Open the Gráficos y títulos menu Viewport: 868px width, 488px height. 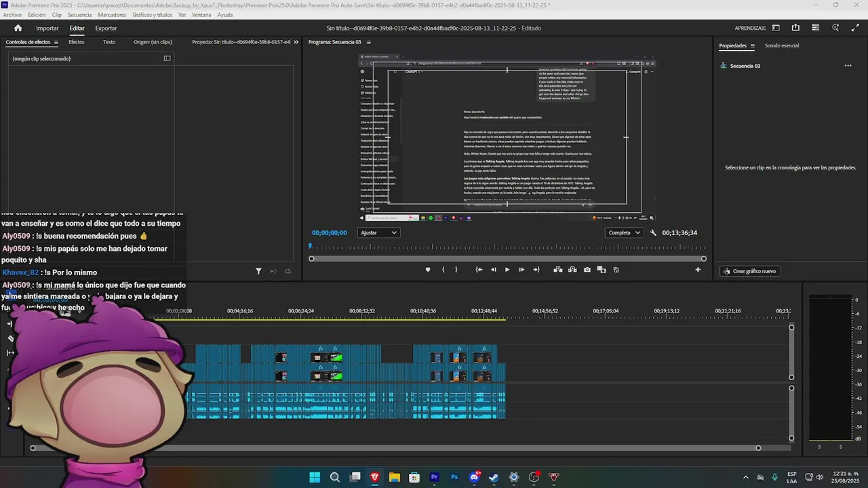click(x=152, y=15)
